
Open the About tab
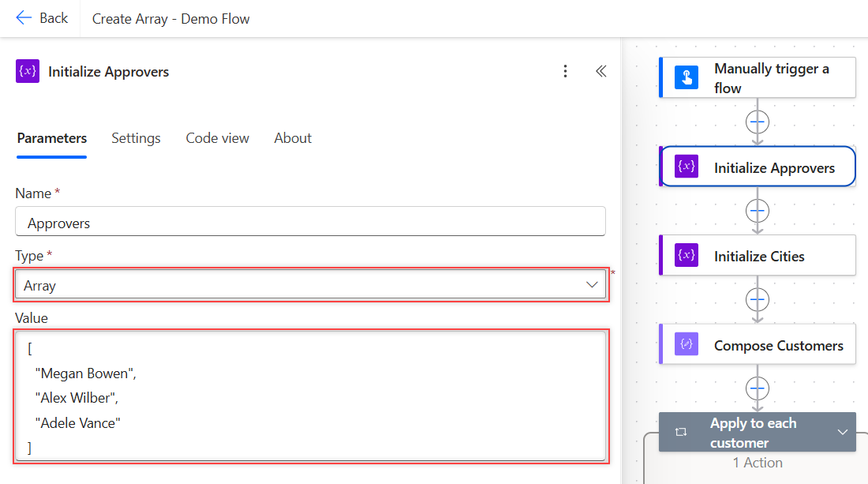tap(293, 138)
